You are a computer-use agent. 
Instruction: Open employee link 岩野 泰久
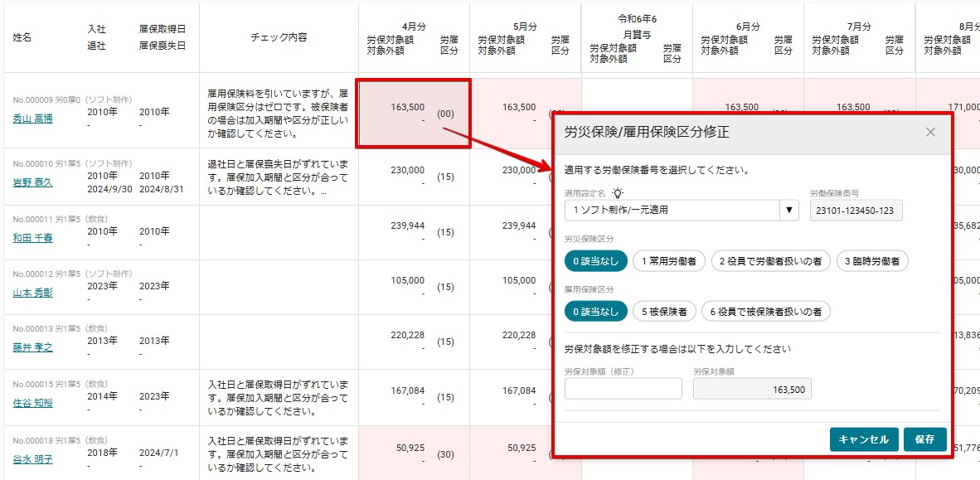coord(33,182)
